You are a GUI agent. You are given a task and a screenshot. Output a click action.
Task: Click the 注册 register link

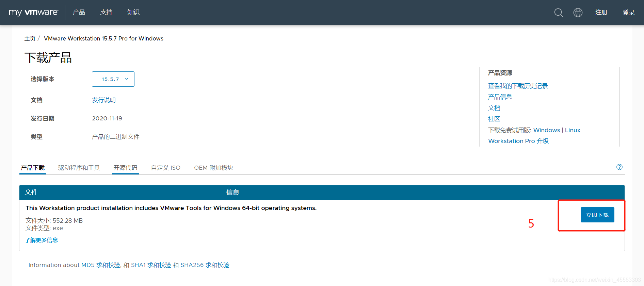point(601,13)
